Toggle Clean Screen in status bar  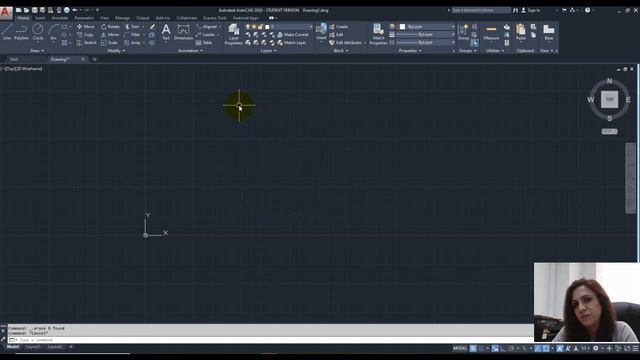pos(627,348)
